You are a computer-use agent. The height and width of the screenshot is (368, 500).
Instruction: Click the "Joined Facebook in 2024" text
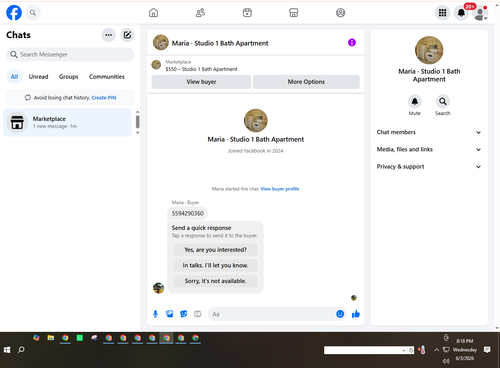256,151
